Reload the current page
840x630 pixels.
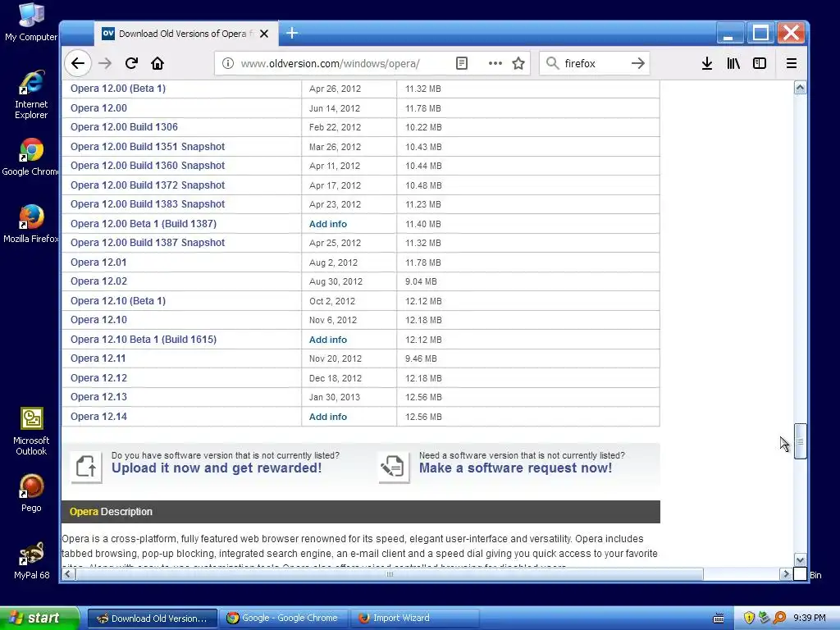click(131, 63)
